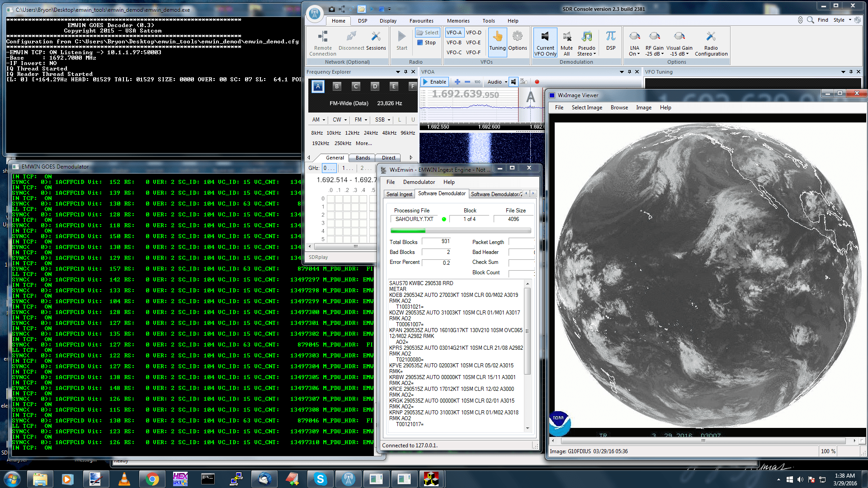
Task: Select VFO C button in Frequency Explorer
Action: (356, 86)
